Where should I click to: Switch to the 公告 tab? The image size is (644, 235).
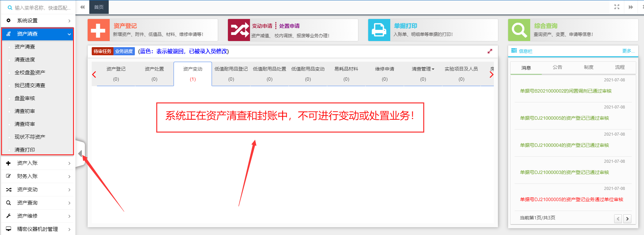(557, 67)
